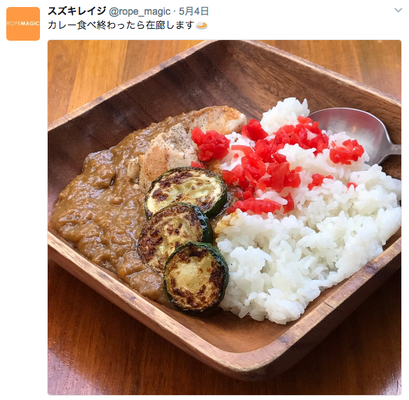Open the orange ROPEMAGIC profile avatar
This screenshot has width=409, height=400.
tap(23, 24)
